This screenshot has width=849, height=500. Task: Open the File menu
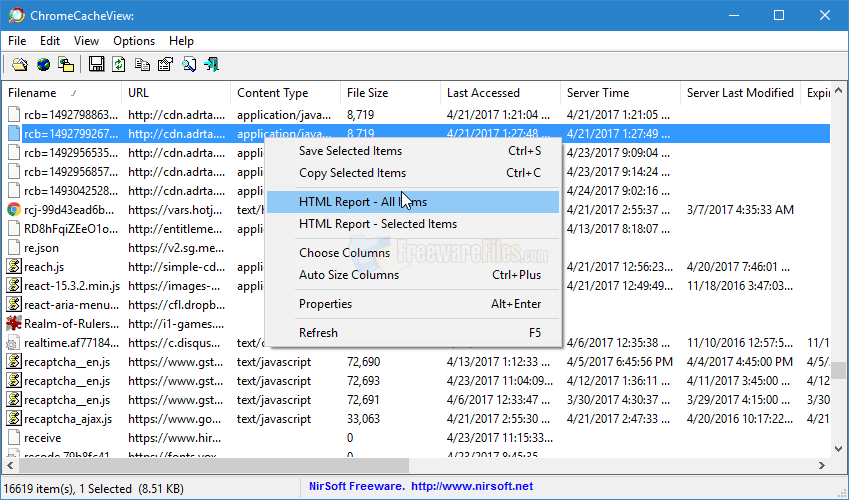[x=17, y=41]
